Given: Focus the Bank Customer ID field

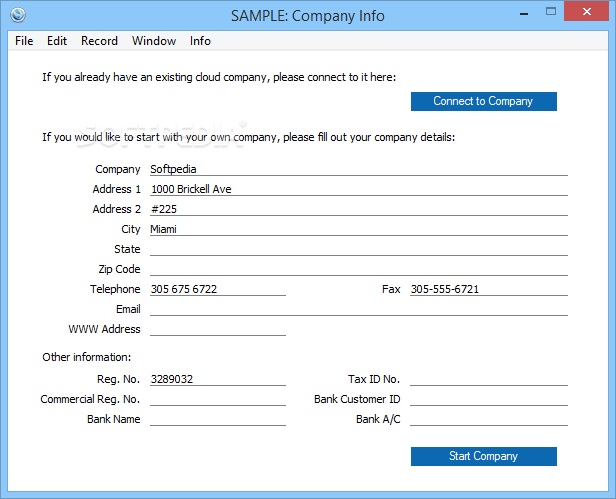Looking at the screenshot, I should point(489,400).
